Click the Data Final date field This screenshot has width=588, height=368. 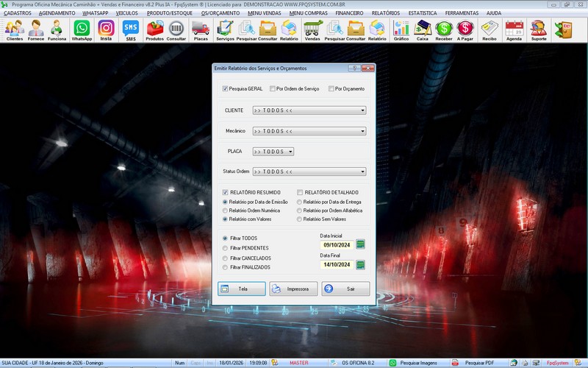point(336,265)
